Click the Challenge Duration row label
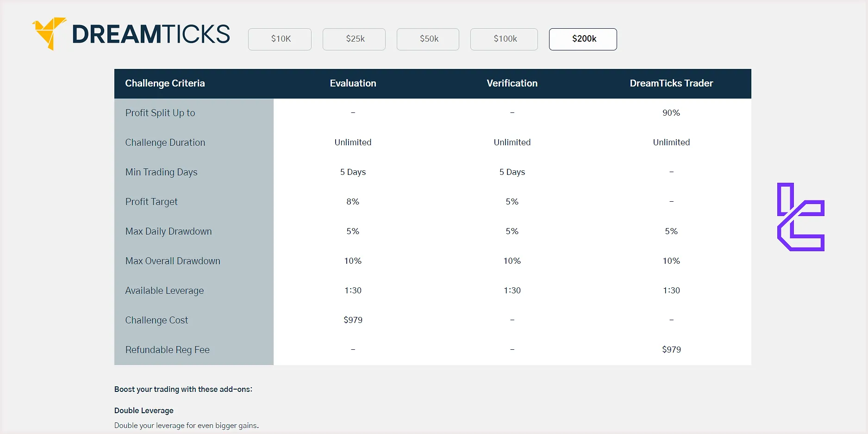 [165, 143]
